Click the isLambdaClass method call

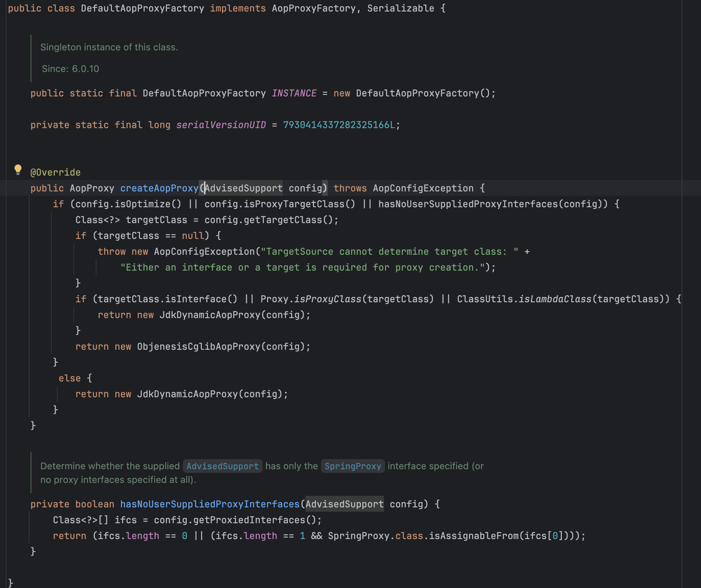click(x=555, y=299)
